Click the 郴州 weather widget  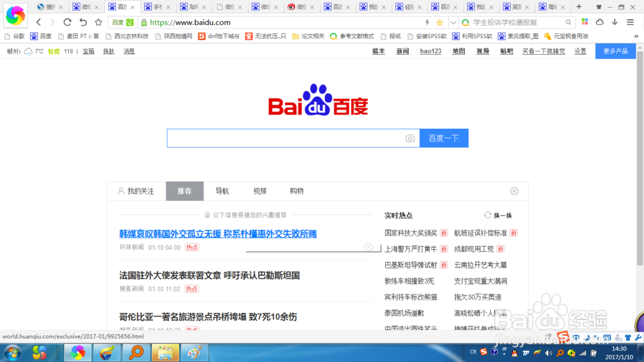[39, 52]
